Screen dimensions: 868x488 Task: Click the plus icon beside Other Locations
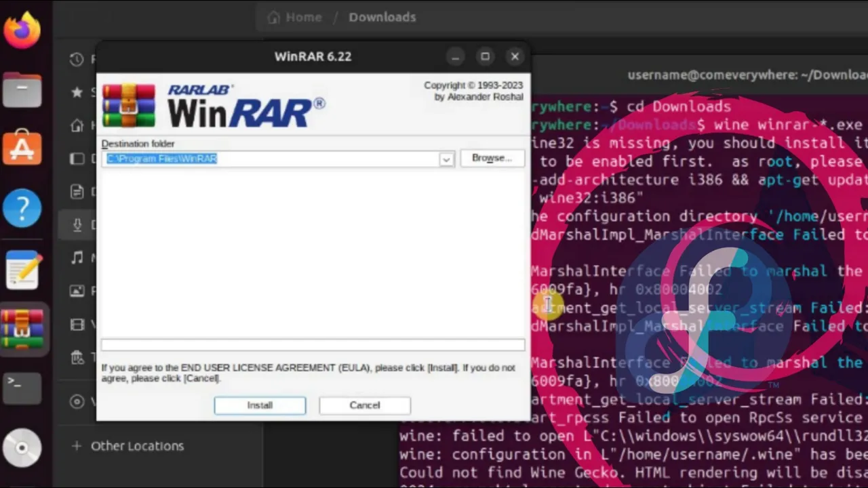click(77, 446)
